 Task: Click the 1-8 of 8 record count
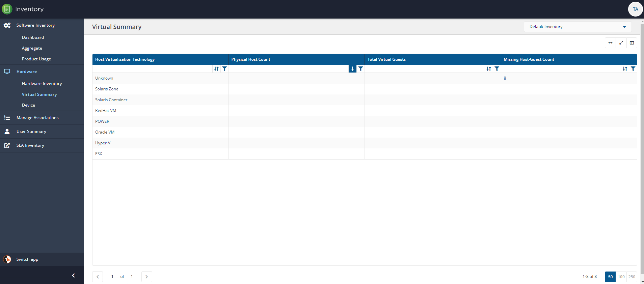589,277
